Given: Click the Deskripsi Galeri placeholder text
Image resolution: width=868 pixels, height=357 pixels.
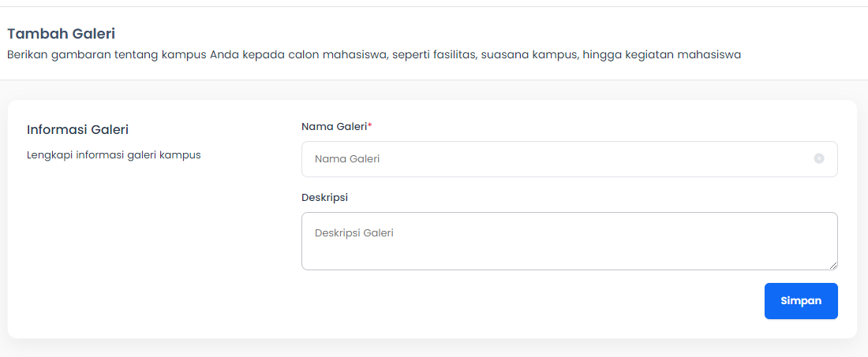Looking at the screenshot, I should pyautogui.click(x=354, y=233).
